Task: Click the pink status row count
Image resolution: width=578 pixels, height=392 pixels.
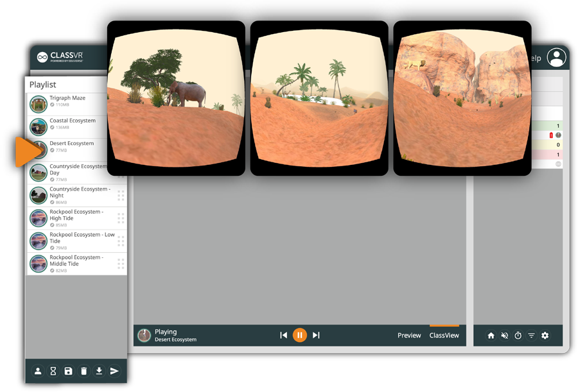Action: click(558, 155)
